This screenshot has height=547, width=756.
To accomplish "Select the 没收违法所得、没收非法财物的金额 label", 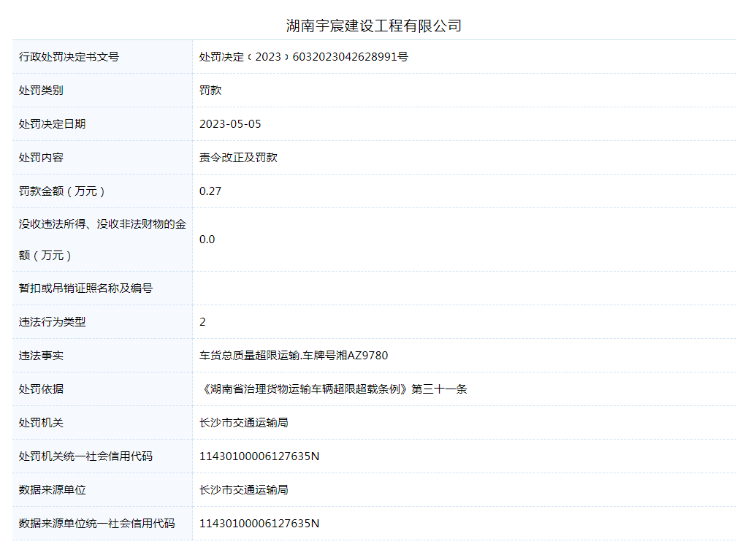I will coord(102,240).
